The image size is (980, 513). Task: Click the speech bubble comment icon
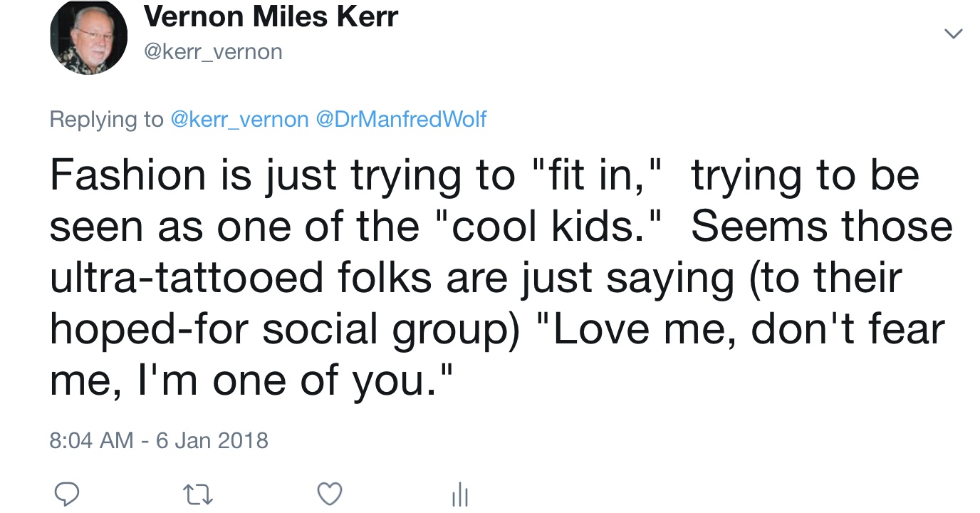(x=67, y=494)
